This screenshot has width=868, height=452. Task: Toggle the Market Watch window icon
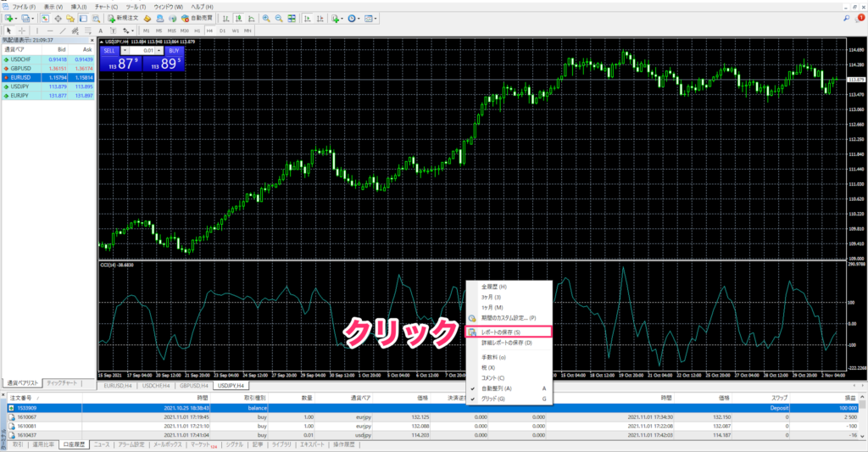45,19
